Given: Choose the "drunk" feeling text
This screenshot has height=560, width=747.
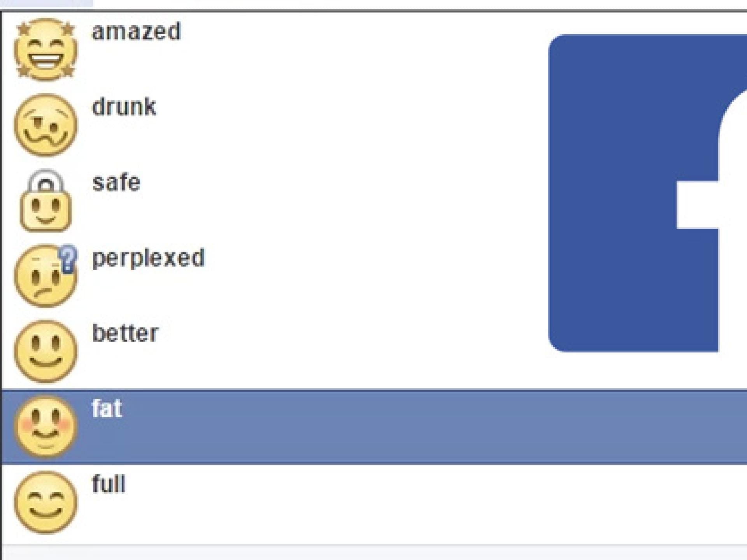Looking at the screenshot, I should [x=124, y=107].
